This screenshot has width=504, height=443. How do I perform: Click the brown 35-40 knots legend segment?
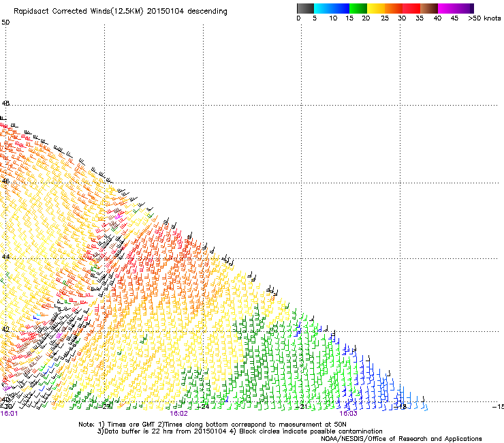(429, 8)
